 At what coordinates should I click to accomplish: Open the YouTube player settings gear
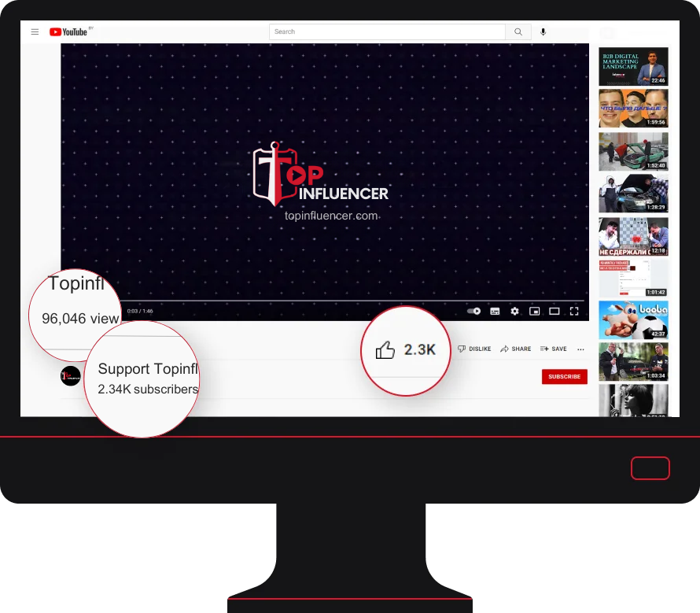(x=514, y=312)
